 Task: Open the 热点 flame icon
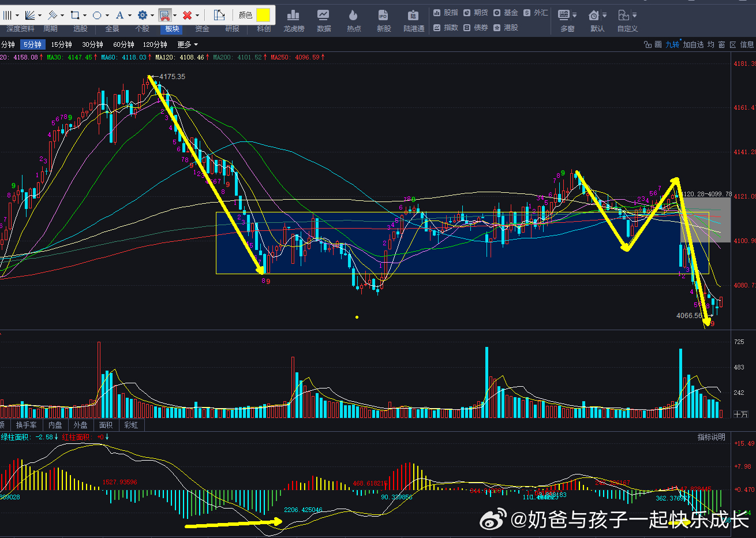pyautogui.click(x=354, y=21)
